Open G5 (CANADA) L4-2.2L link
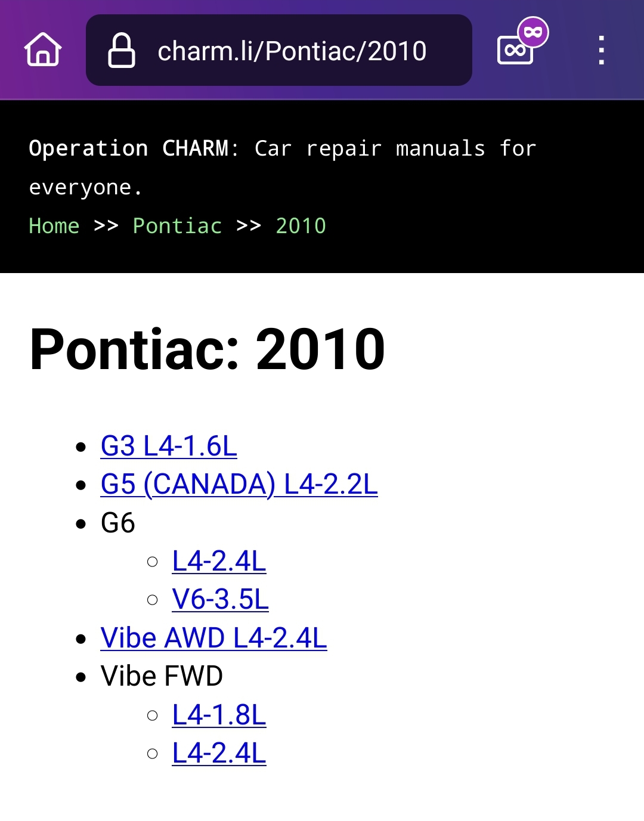 tap(239, 484)
